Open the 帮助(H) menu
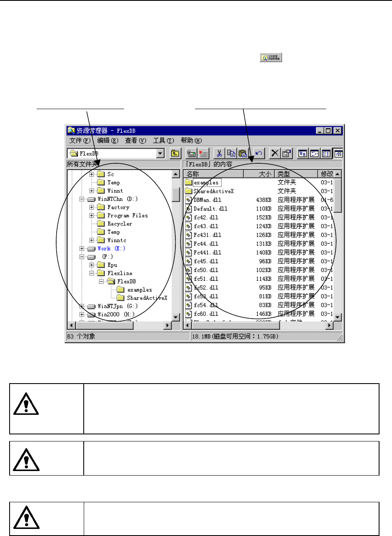Image resolution: width=392 pixels, height=536 pixels. 192,140
